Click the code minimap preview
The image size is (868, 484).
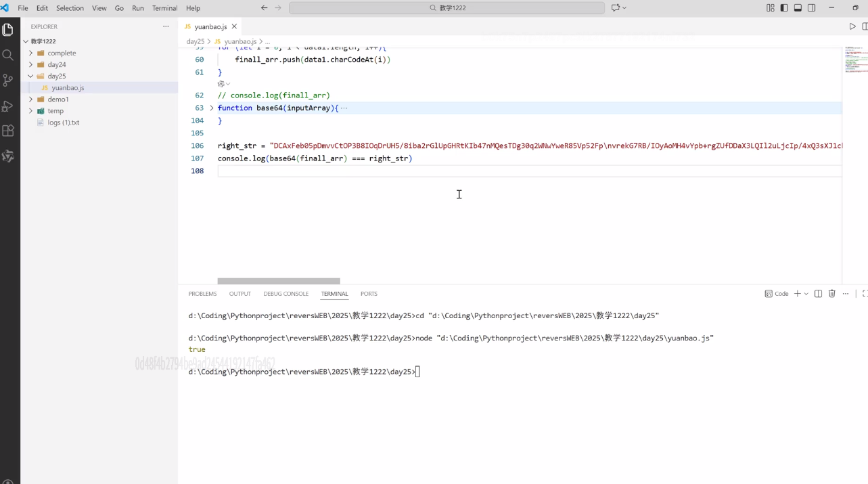click(x=856, y=61)
